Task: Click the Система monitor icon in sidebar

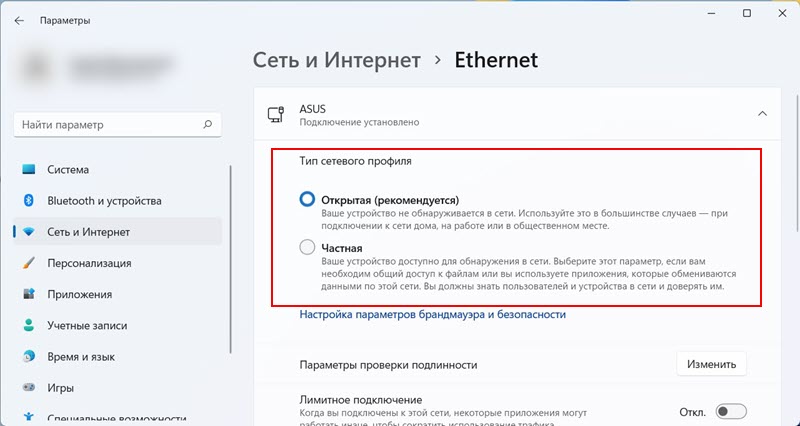Action: [28, 170]
